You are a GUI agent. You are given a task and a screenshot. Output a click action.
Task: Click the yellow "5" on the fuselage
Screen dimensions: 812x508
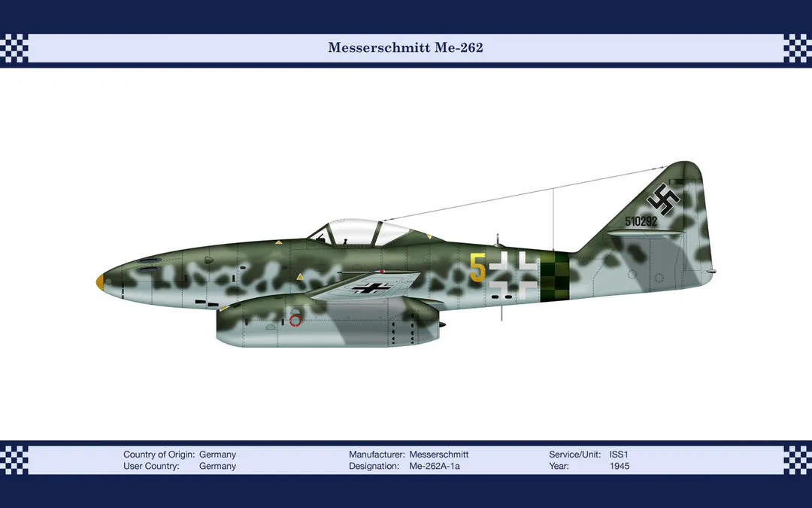[478, 267]
